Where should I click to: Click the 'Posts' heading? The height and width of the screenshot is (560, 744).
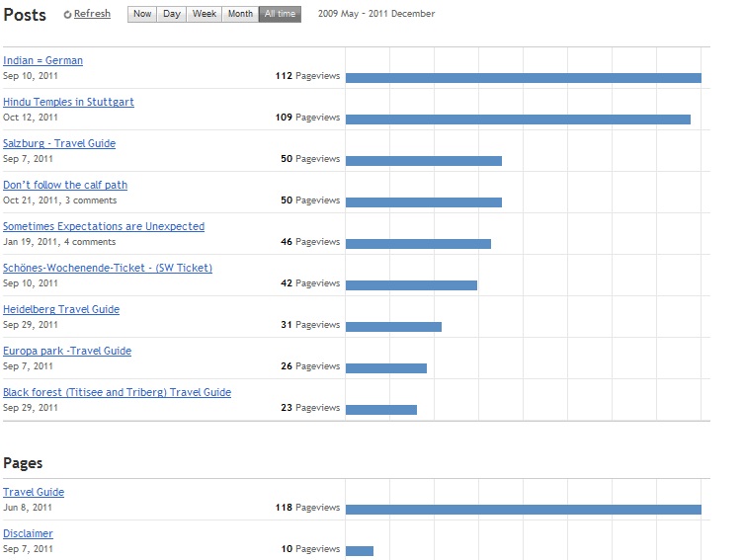click(x=25, y=15)
